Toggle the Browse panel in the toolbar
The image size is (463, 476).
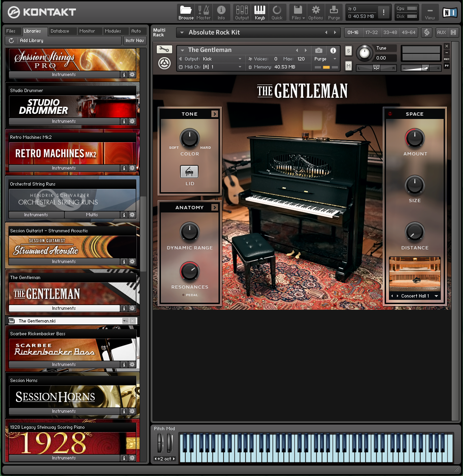tap(186, 13)
